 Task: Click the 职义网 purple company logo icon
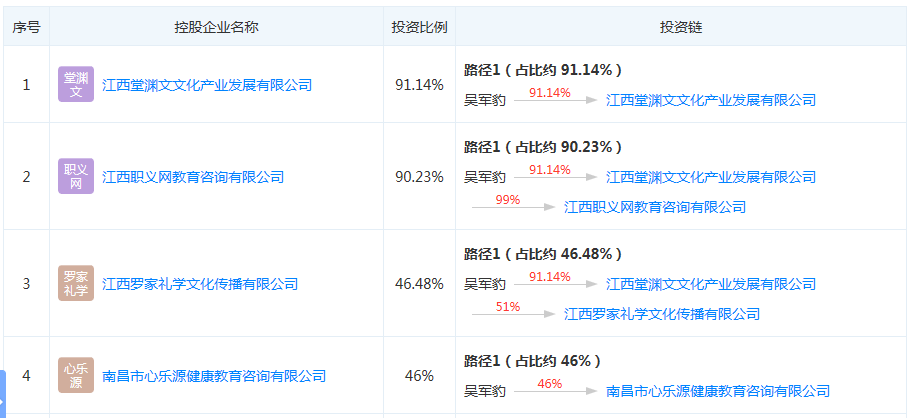click(76, 177)
